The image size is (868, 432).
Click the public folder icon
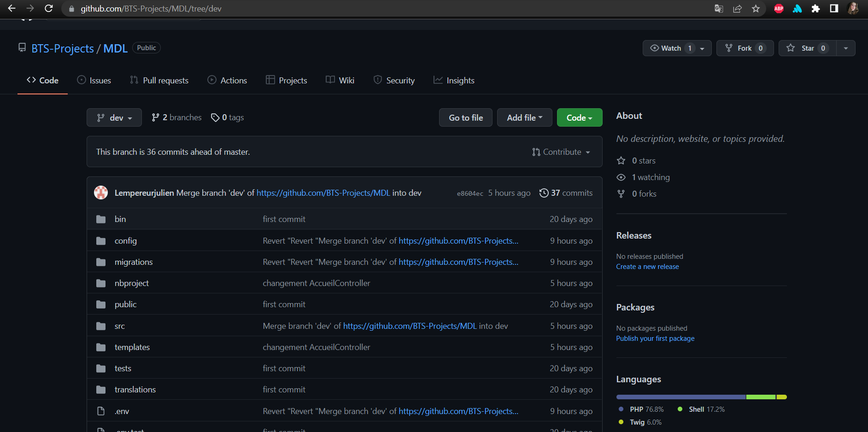[x=101, y=304]
